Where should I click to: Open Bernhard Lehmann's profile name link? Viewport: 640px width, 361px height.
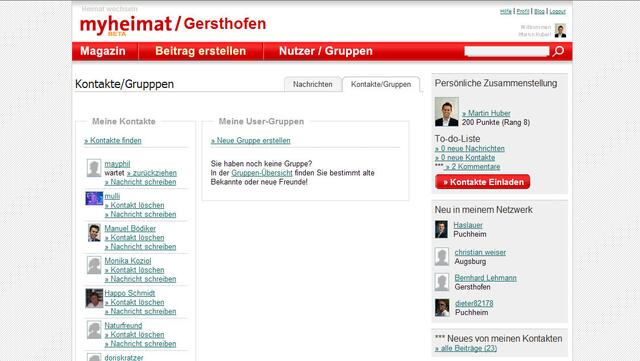point(485,278)
